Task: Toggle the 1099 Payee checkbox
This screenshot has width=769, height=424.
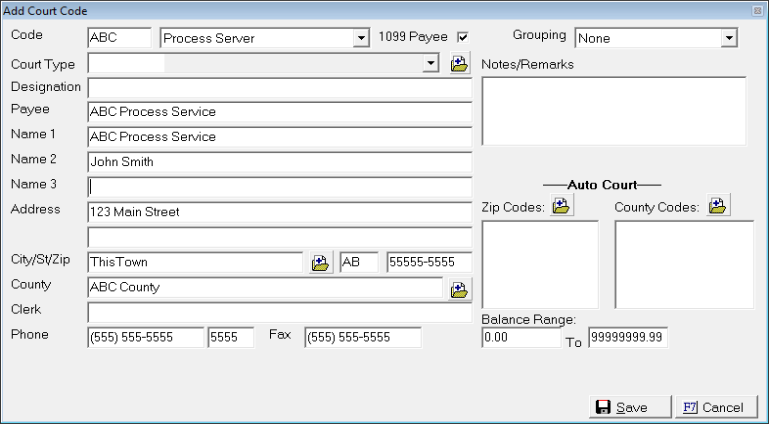Action: [462, 37]
